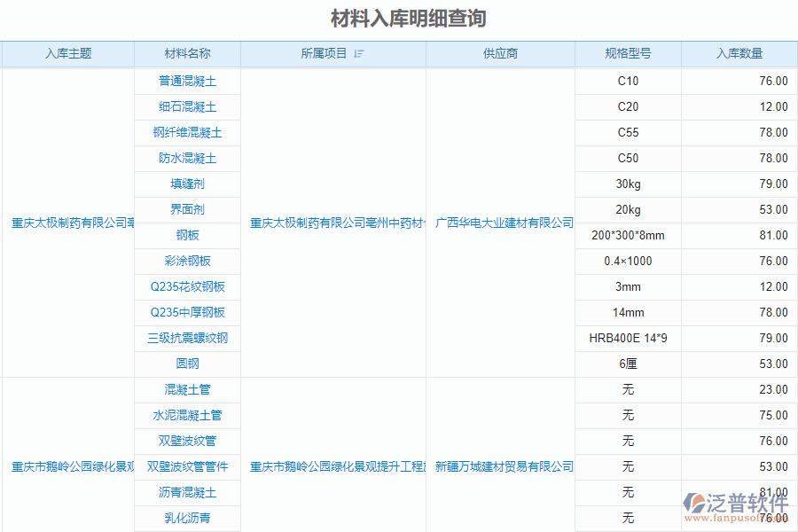The height and width of the screenshot is (532, 798).
Task: Open the 普通混凝土 material entry
Action: click(187, 81)
